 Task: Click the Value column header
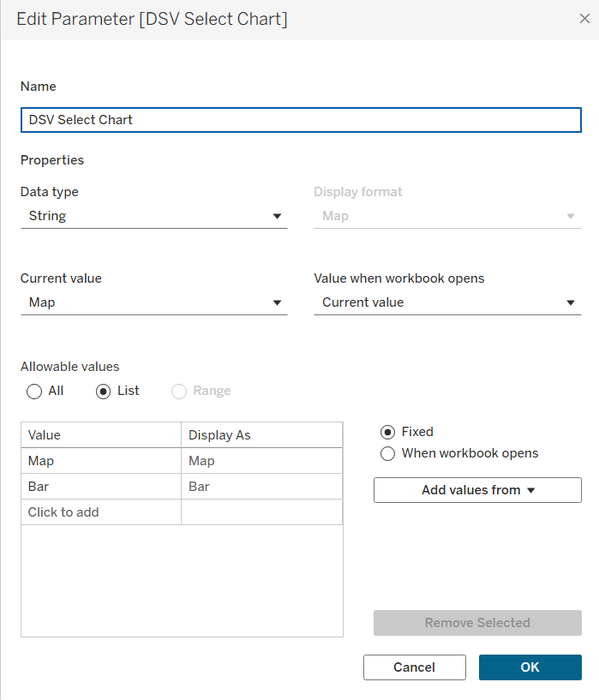101,435
